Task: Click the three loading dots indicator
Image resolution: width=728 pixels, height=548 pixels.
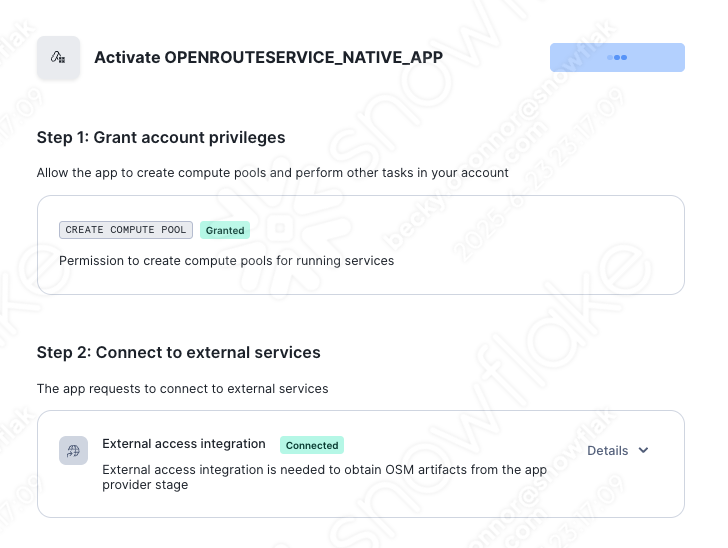Action: pyautogui.click(x=617, y=58)
